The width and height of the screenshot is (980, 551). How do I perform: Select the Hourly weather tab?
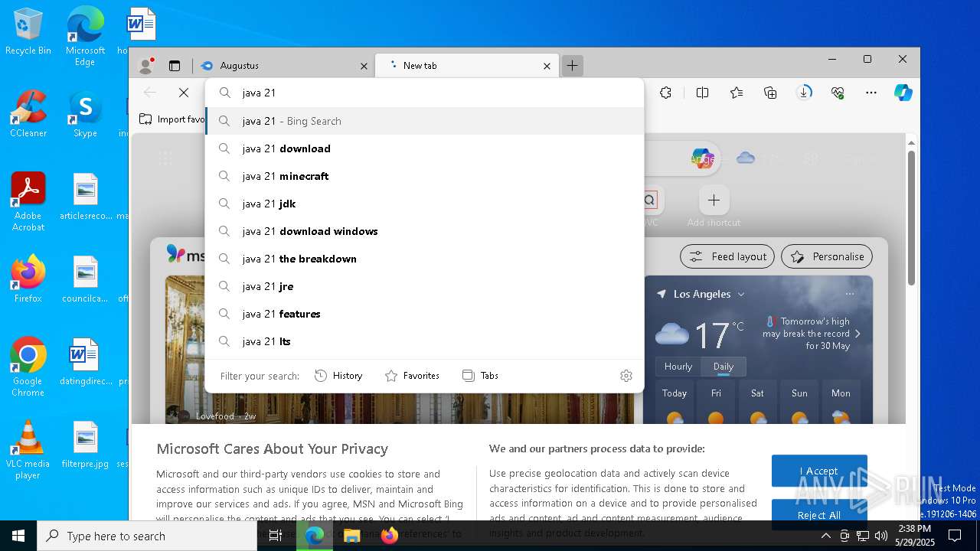click(x=678, y=367)
